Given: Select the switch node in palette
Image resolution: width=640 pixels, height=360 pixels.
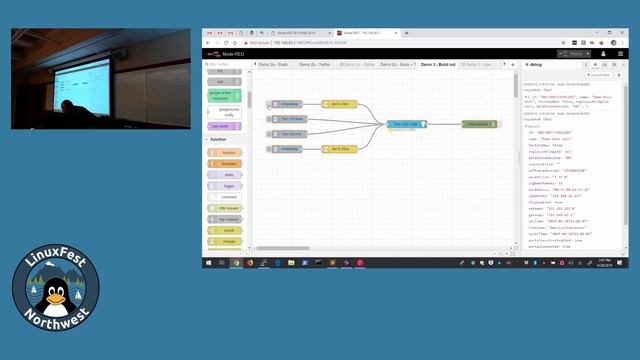Looking at the screenshot, I should pyautogui.click(x=225, y=230).
